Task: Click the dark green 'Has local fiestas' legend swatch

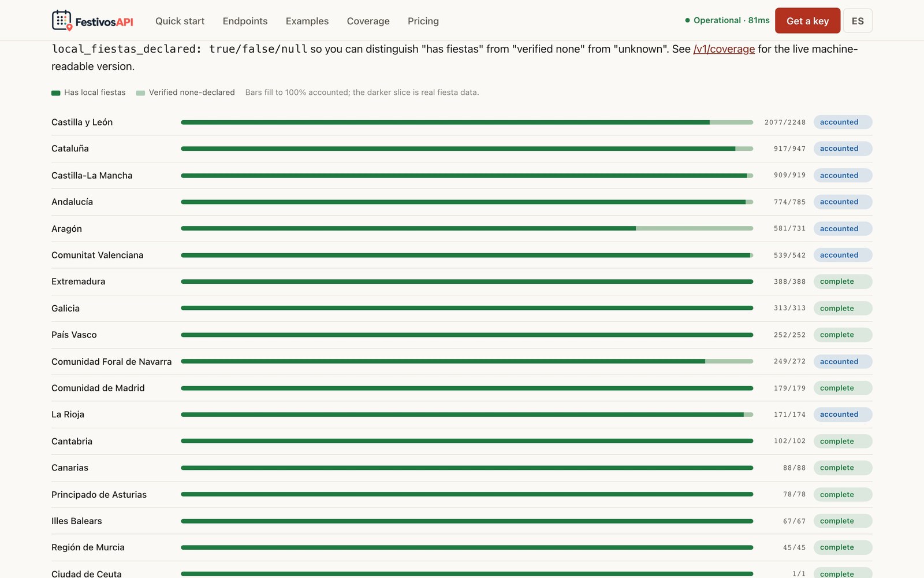Action: (x=56, y=92)
